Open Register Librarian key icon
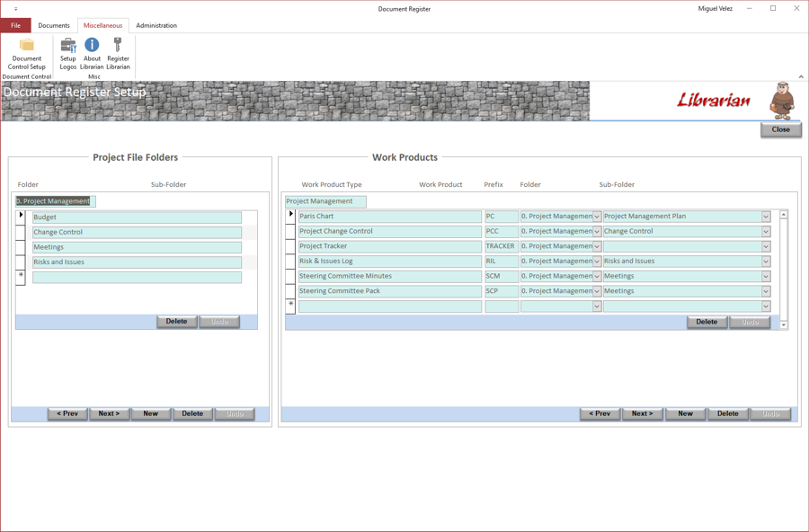This screenshot has height=532, width=809. [x=118, y=54]
